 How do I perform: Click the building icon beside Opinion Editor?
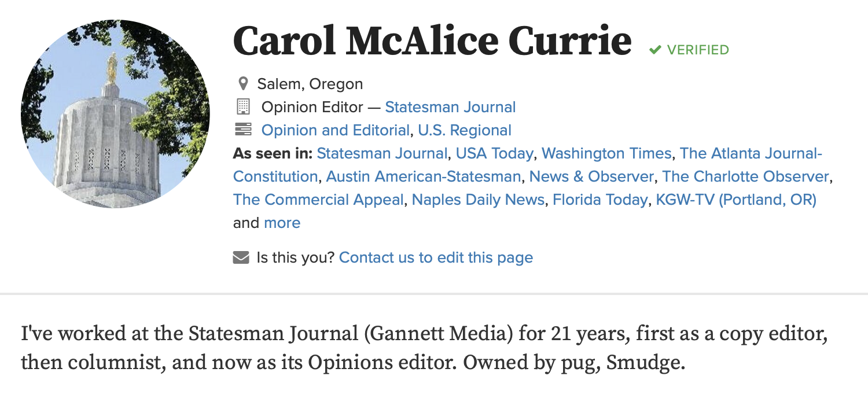tap(243, 107)
